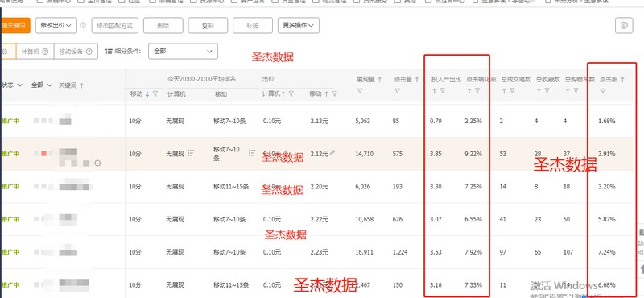Viewport: 644px width, 298px height.
Task: Click 删除 button
Action: (163, 26)
